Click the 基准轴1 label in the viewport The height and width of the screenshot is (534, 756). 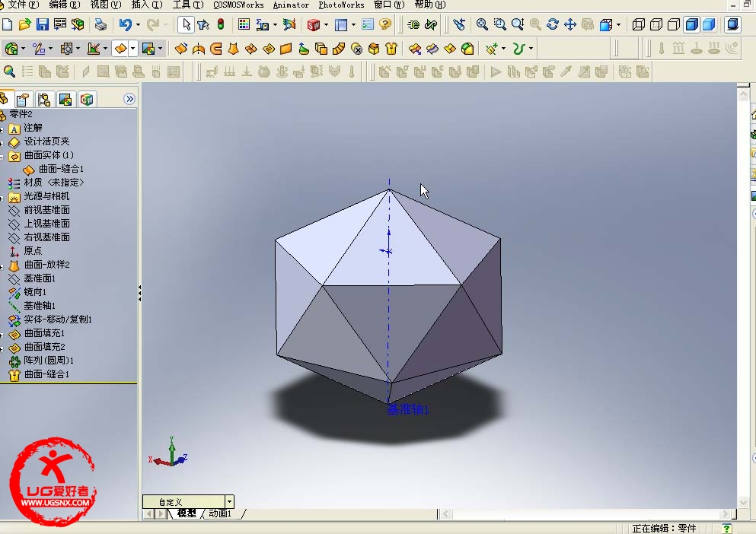tap(408, 409)
